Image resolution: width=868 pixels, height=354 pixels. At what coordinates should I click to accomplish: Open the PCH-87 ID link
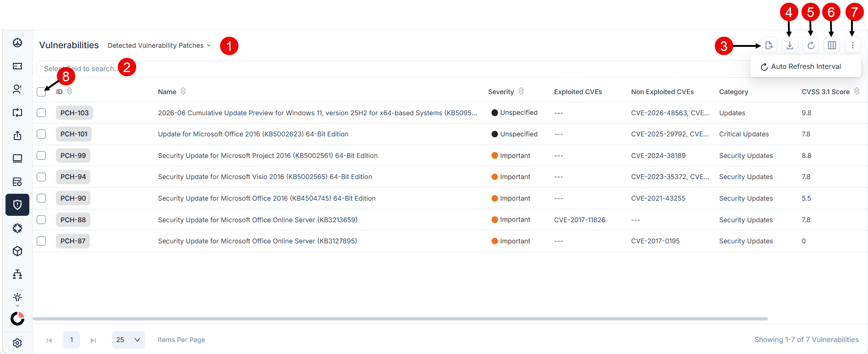click(73, 241)
